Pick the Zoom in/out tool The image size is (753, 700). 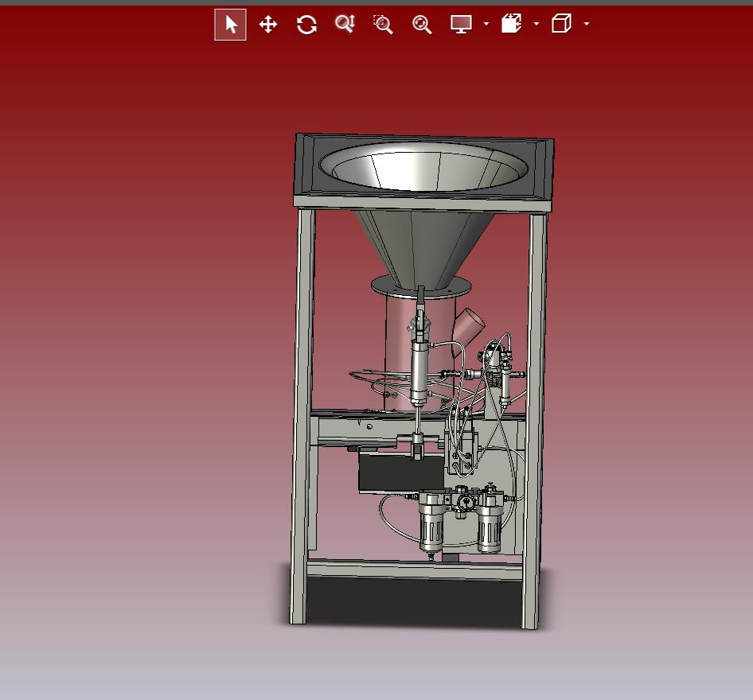pyautogui.click(x=345, y=24)
